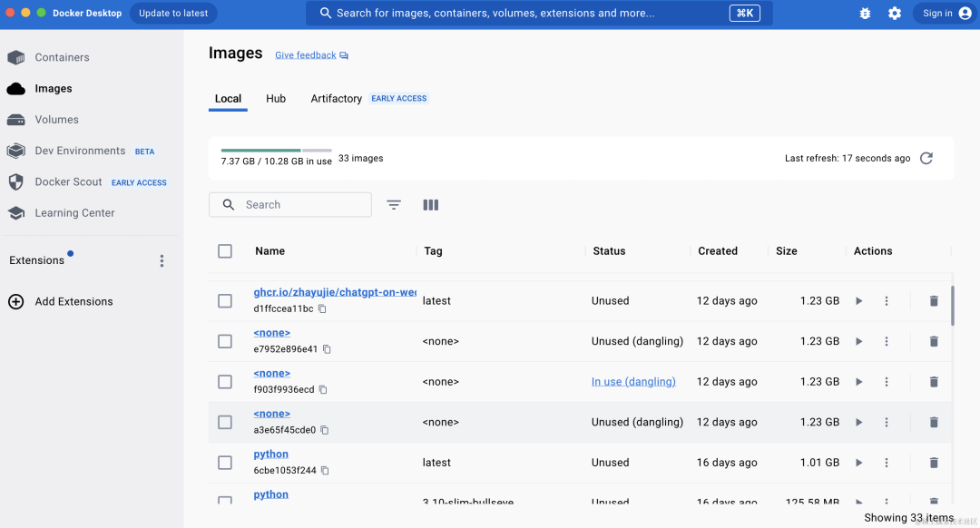
Task: Open more actions for image e7952e896e41
Action: (887, 342)
